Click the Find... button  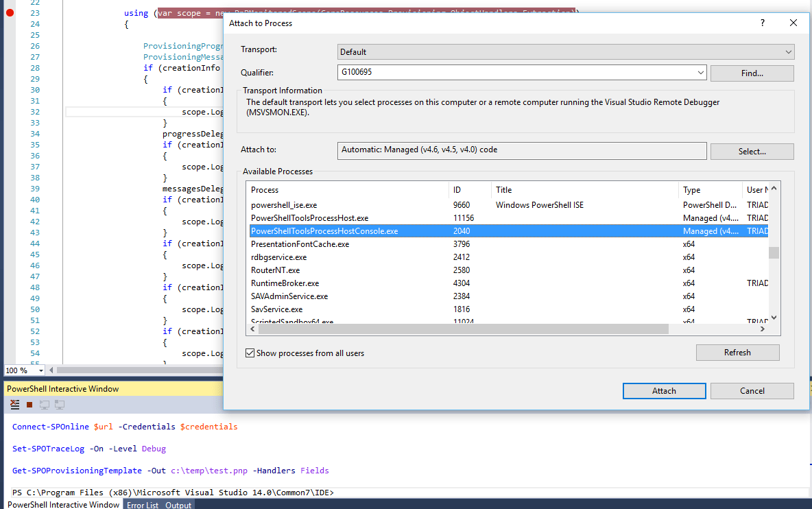coord(752,73)
